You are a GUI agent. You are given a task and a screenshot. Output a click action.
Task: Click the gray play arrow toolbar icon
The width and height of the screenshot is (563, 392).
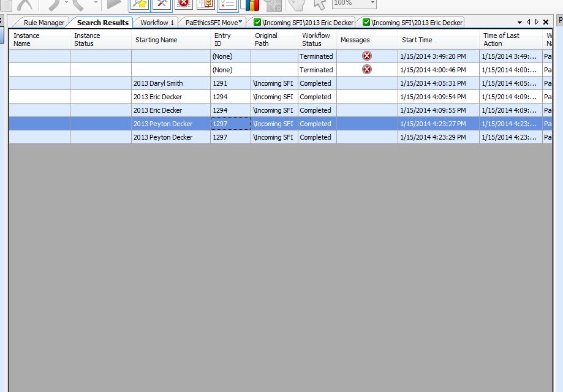point(114,4)
